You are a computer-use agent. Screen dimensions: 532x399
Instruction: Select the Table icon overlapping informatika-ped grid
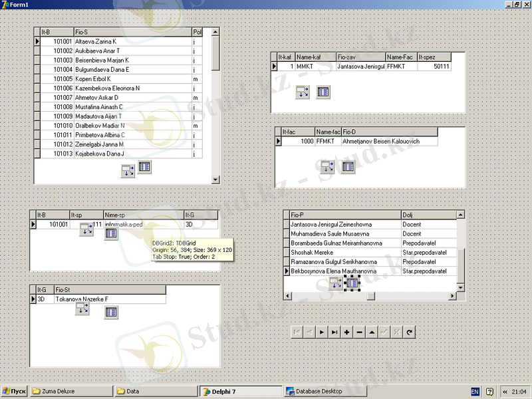pos(111,232)
